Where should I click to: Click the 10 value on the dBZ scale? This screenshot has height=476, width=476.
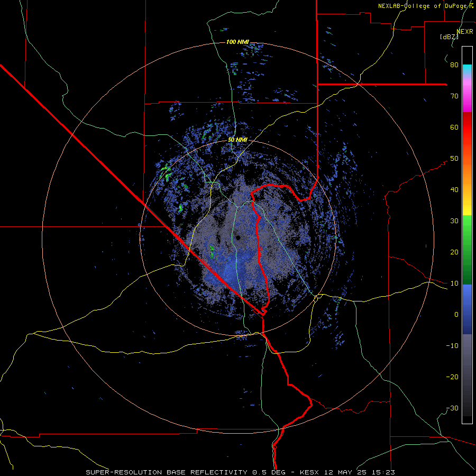click(454, 283)
